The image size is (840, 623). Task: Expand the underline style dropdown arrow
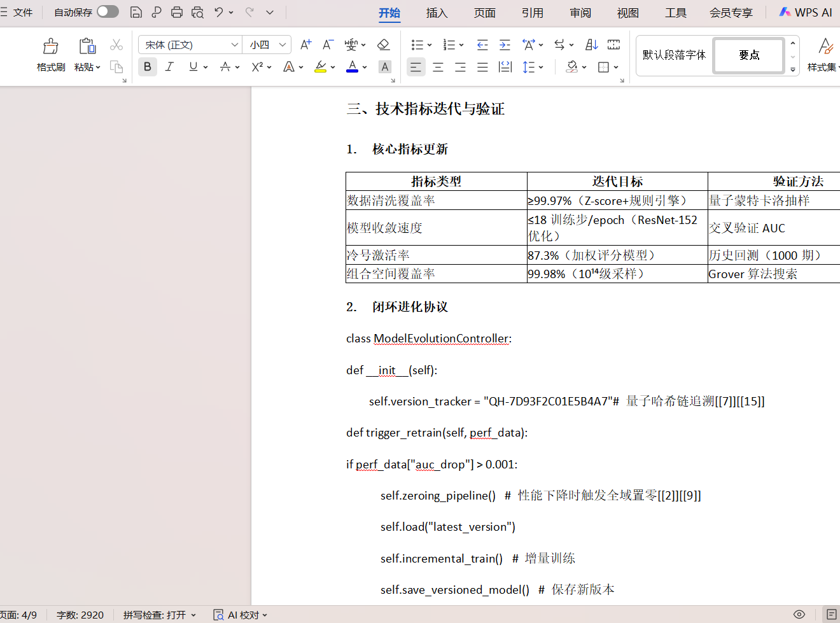click(x=206, y=67)
